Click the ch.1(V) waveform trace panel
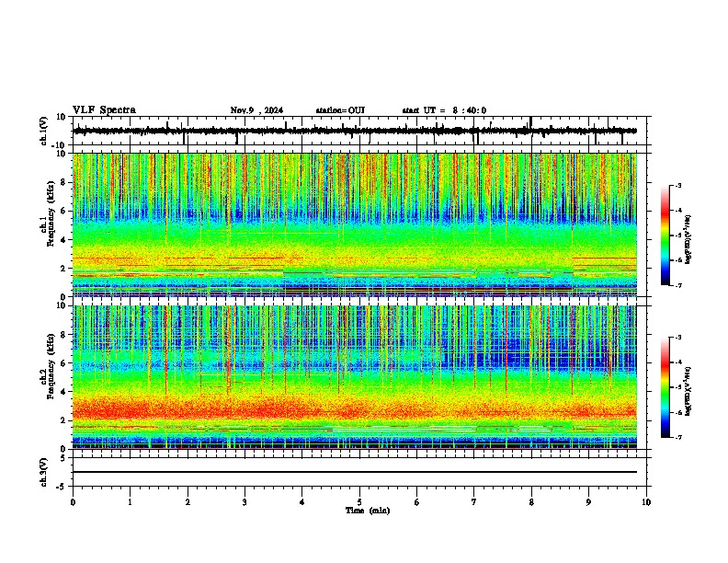The image size is (728, 563). point(359,131)
